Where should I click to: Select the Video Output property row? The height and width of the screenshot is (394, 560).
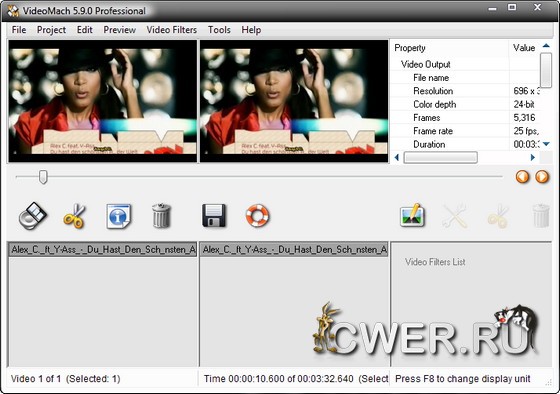point(465,64)
